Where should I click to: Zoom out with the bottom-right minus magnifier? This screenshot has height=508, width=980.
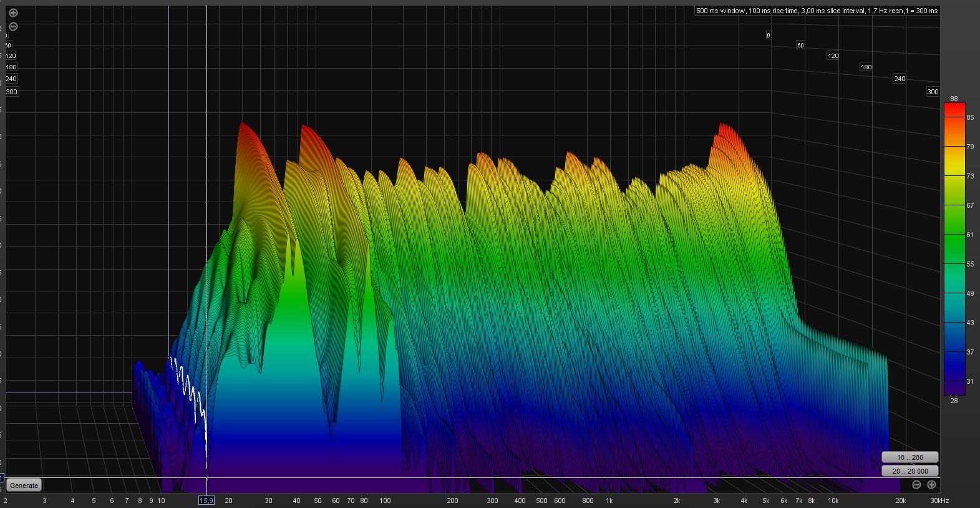click(x=916, y=485)
